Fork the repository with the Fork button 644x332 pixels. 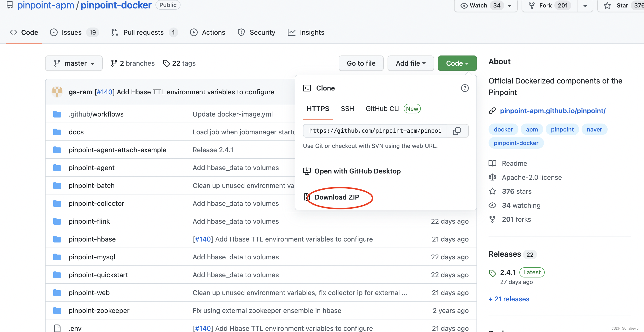click(550, 5)
